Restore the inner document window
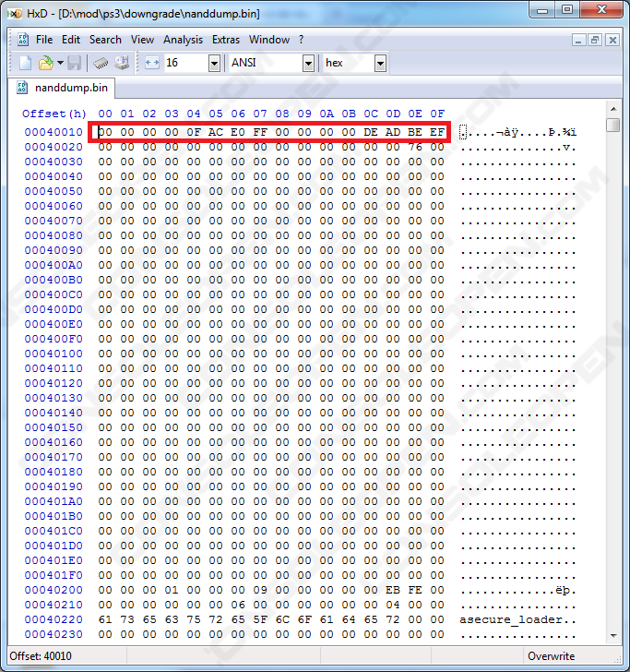 (x=595, y=40)
